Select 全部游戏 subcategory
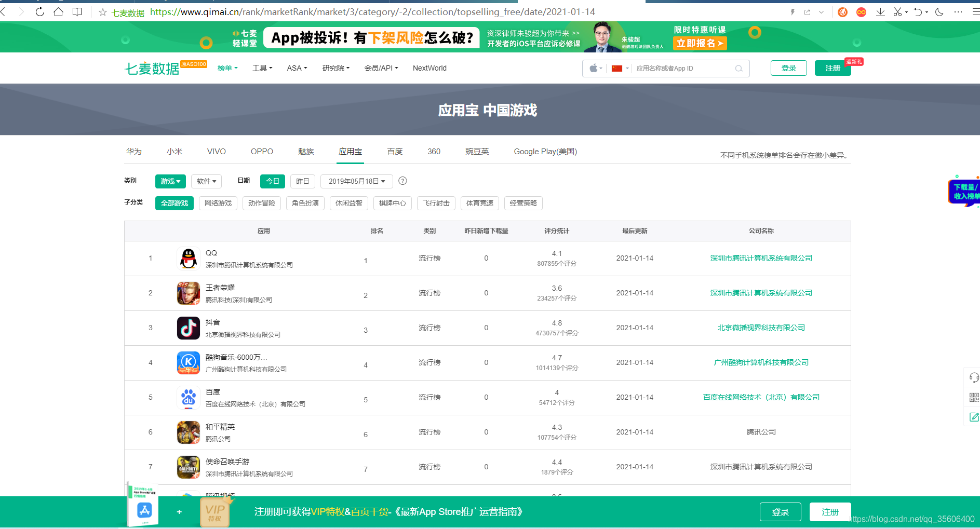The image size is (980, 529). tap(174, 203)
